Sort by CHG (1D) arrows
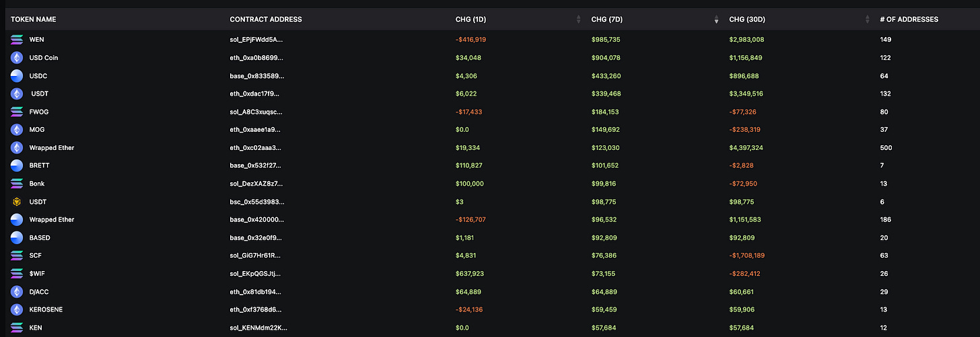Image resolution: width=980 pixels, height=337 pixels. coord(578,20)
